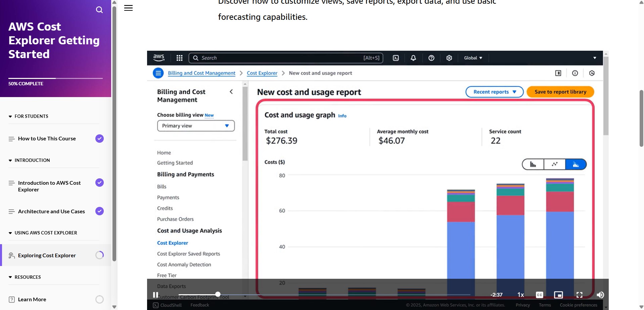Open the Recent reports dropdown

(494, 92)
